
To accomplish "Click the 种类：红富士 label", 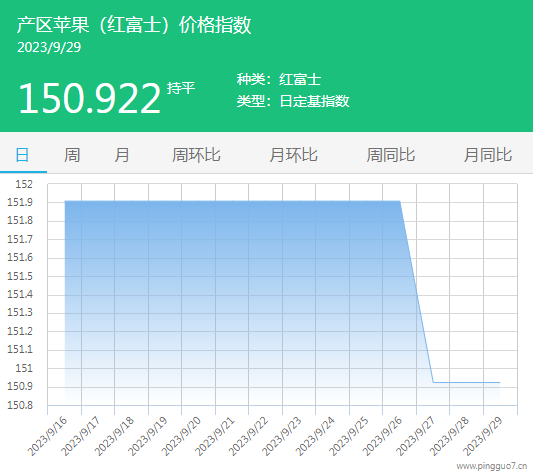I will tap(279, 80).
